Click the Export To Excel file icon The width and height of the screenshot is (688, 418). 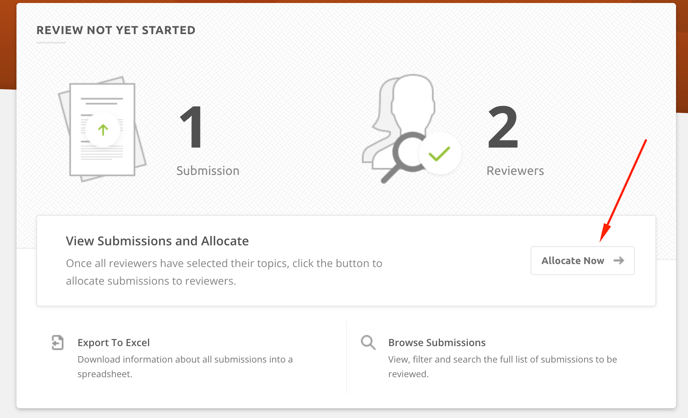[58, 343]
